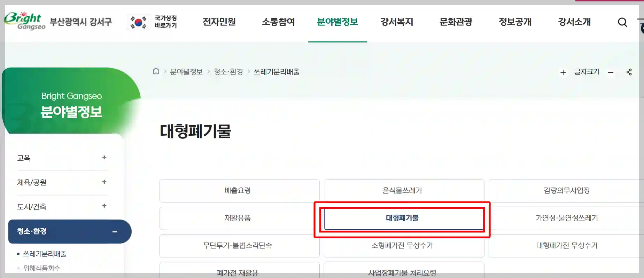
Task: Click 쓰레기분리배출 in the breadcrumb
Action: (x=277, y=72)
